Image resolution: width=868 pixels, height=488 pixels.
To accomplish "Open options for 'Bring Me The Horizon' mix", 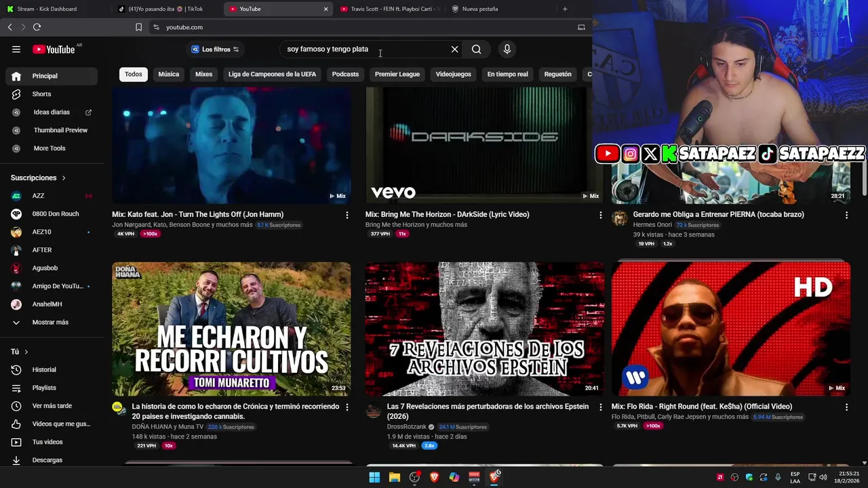I will tap(600, 215).
